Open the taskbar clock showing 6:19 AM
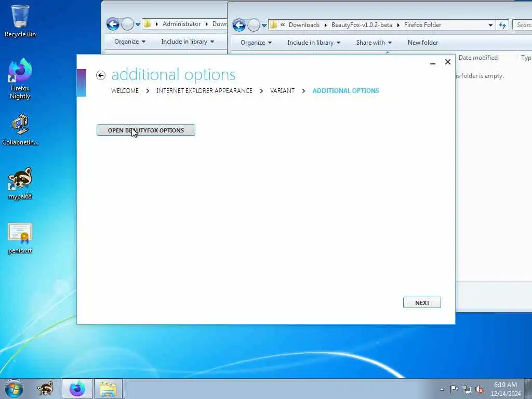The height and width of the screenshot is (399, 532). tap(506, 389)
